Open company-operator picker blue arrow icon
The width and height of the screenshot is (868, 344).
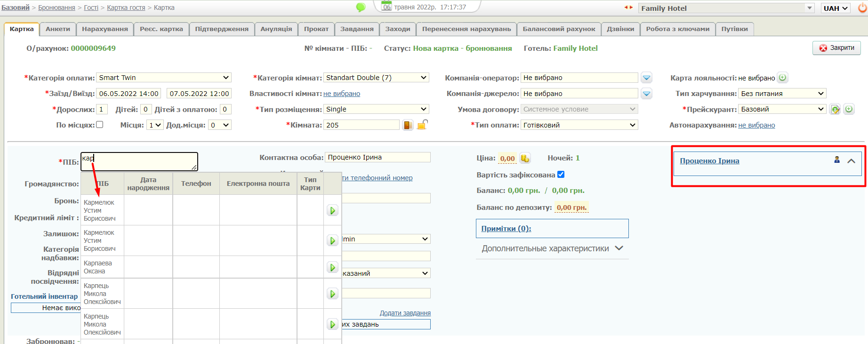(x=647, y=78)
